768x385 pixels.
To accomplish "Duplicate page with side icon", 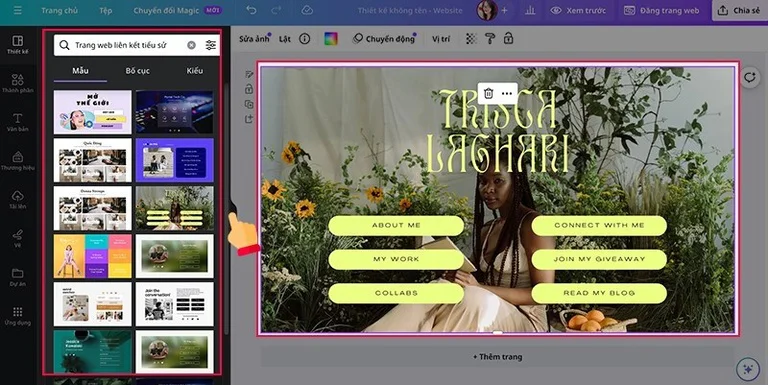I will 249,104.
